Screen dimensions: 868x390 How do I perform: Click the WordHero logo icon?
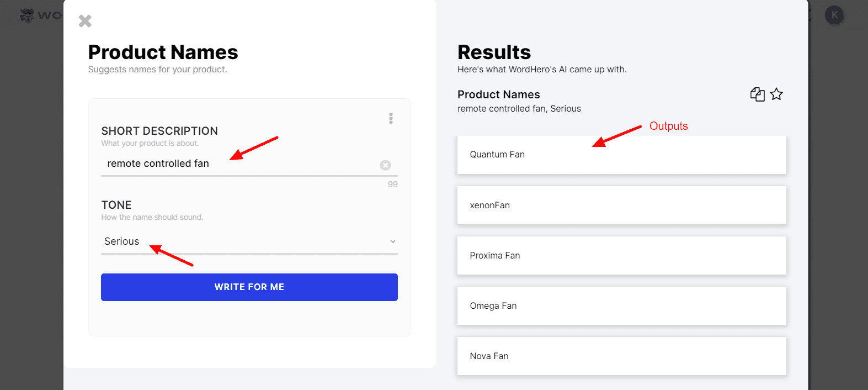click(x=26, y=15)
